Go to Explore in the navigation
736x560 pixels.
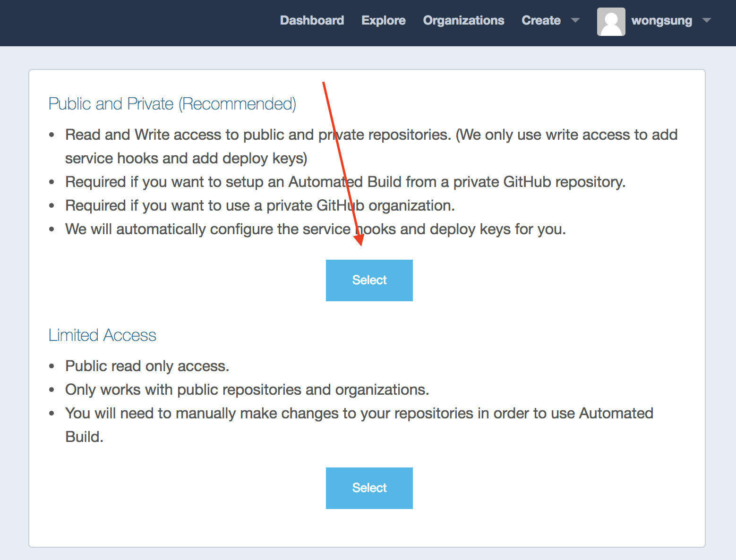coord(383,20)
